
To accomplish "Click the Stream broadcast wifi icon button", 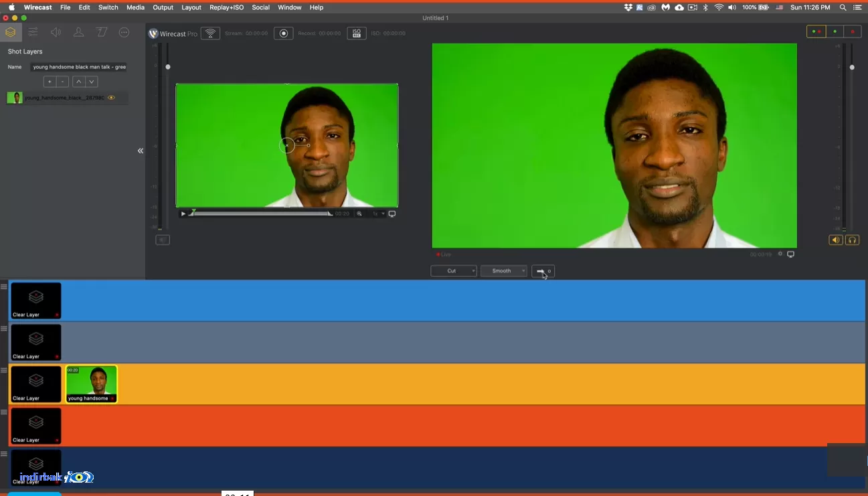I will 210,33.
